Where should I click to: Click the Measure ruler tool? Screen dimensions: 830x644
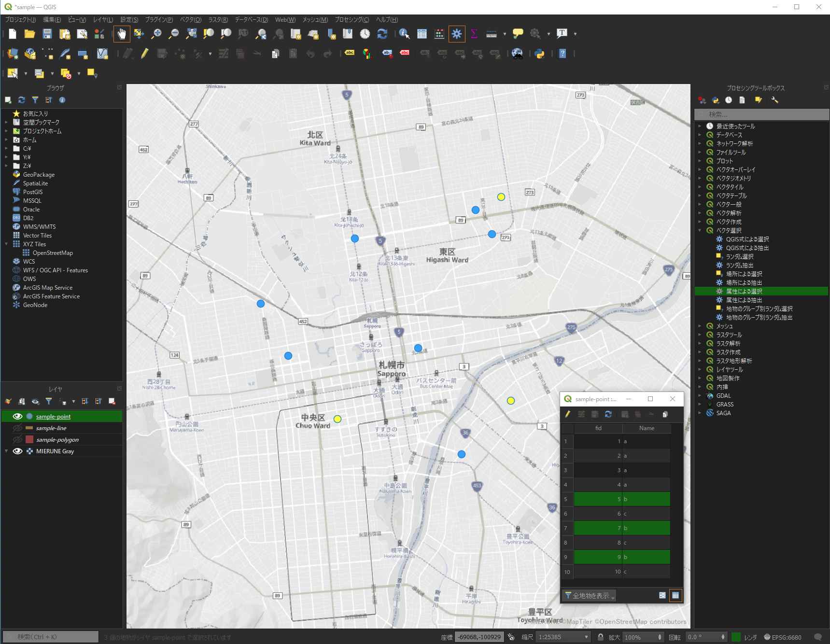(492, 34)
